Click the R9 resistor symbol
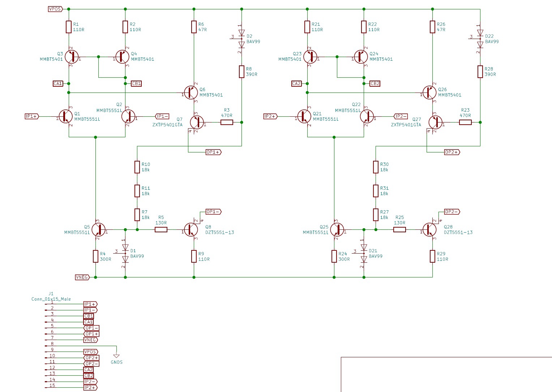 (194, 257)
